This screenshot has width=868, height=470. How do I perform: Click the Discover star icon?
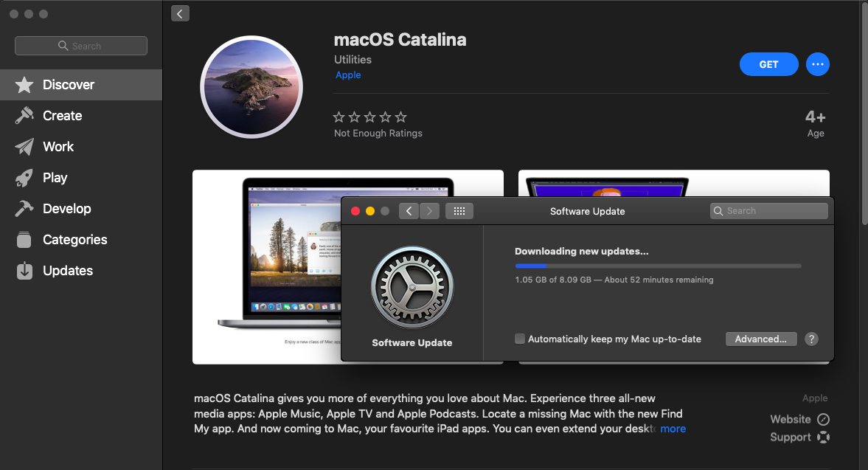[24, 85]
